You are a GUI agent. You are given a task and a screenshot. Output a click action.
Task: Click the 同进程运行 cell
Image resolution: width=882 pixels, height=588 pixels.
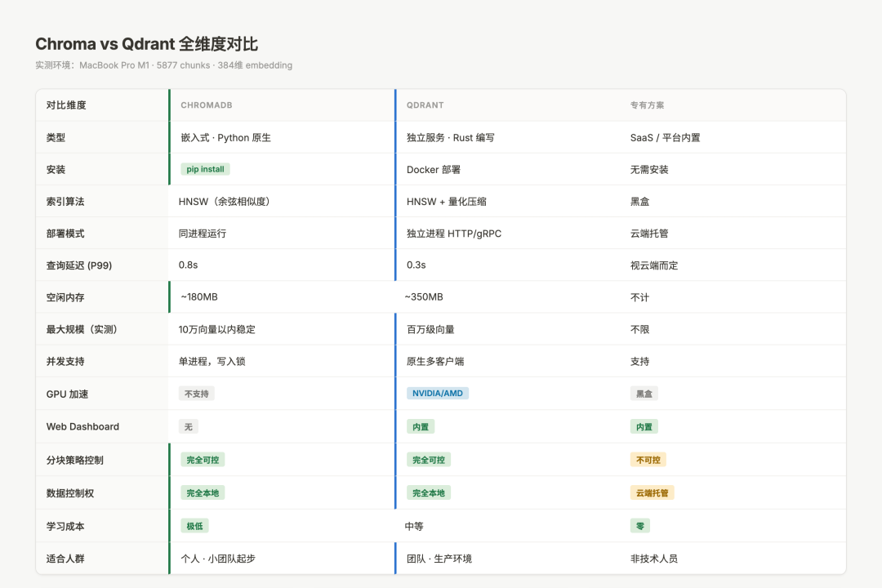[x=203, y=234]
